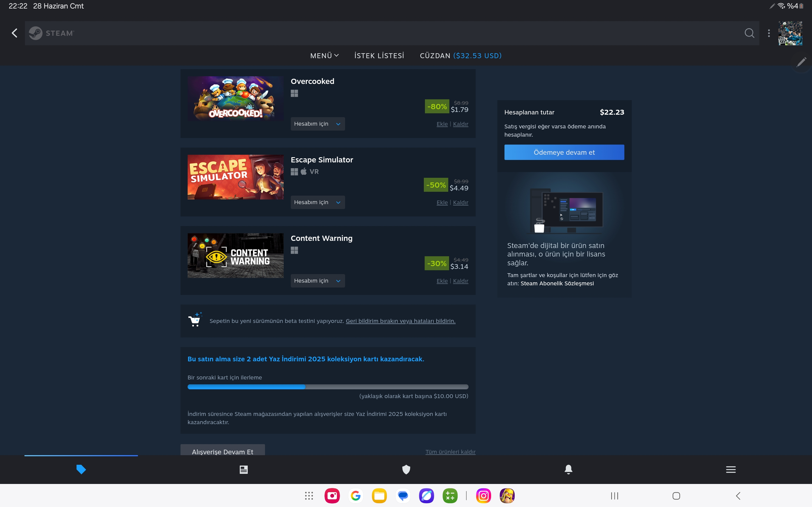Click the '$4.49' Escape Simulator price
The image size is (812, 507).
pyautogui.click(x=459, y=188)
